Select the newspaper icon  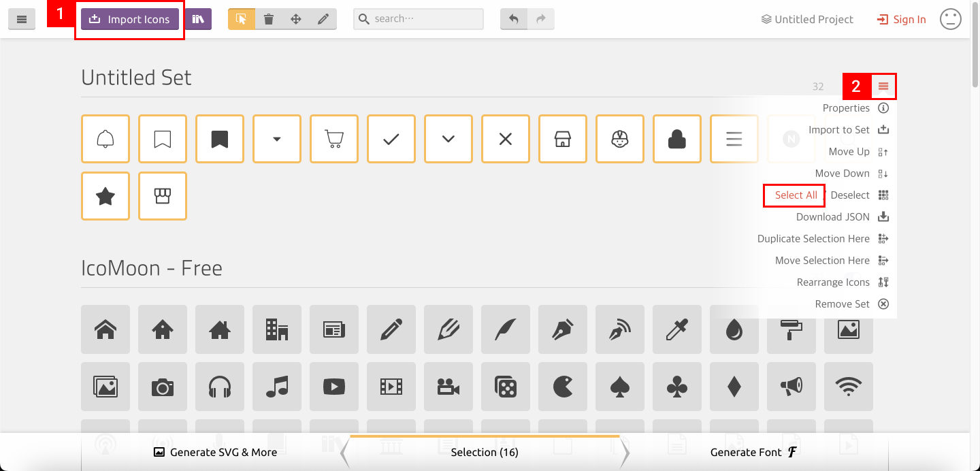[334, 329]
